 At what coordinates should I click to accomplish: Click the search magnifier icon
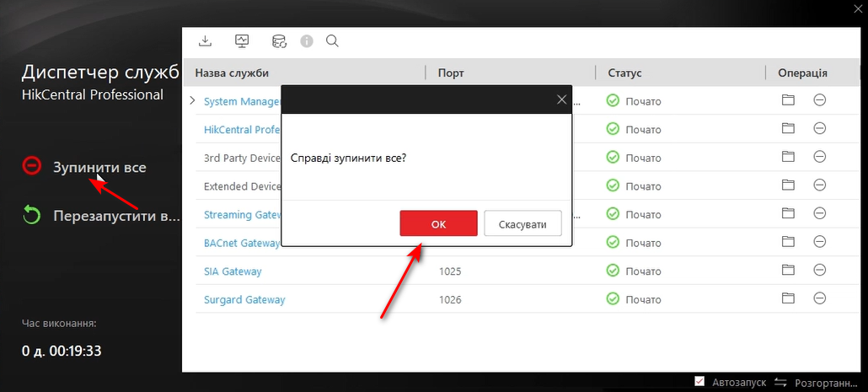pyautogui.click(x=332, y=40)
